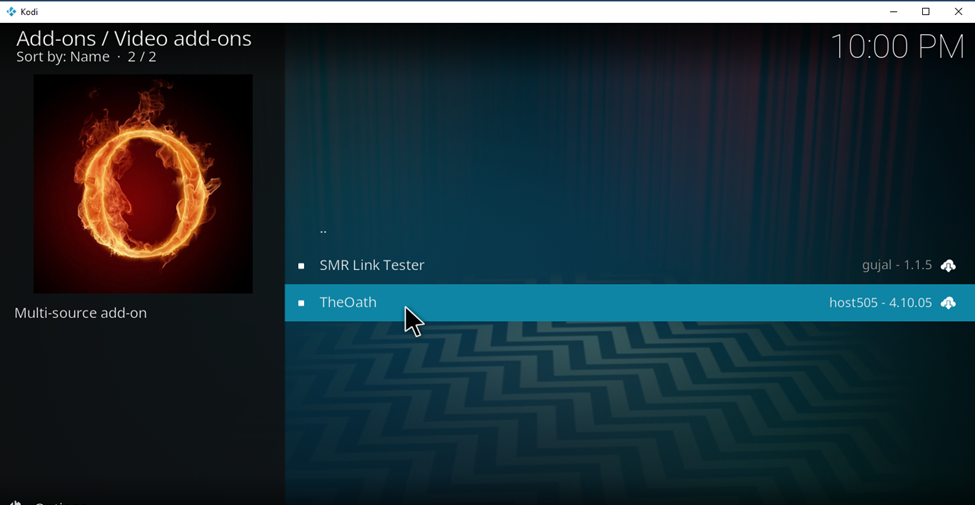The width and height of the screenshot is (975, 505).
Task: Click the 10:00 PM clock
Action: [x=897, y=47]
